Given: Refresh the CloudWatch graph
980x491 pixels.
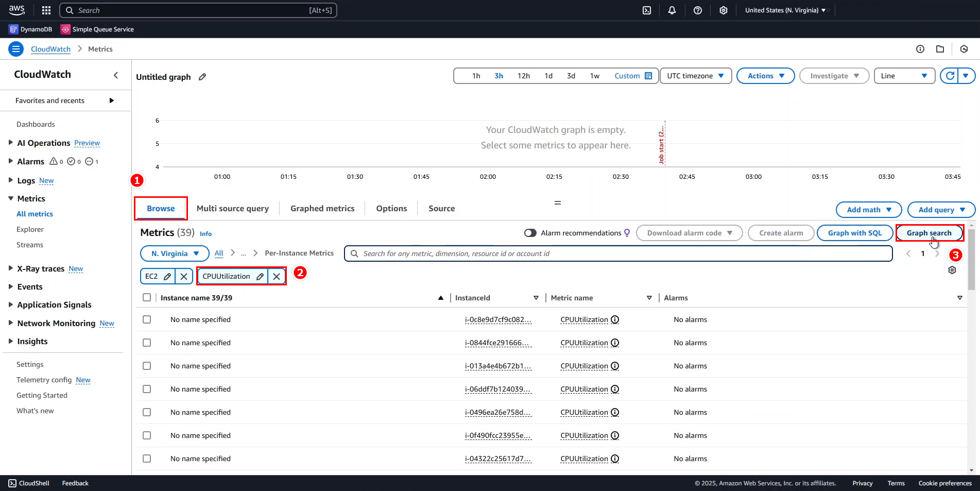Looking at the screenshot, I should (x=950, y=76).
